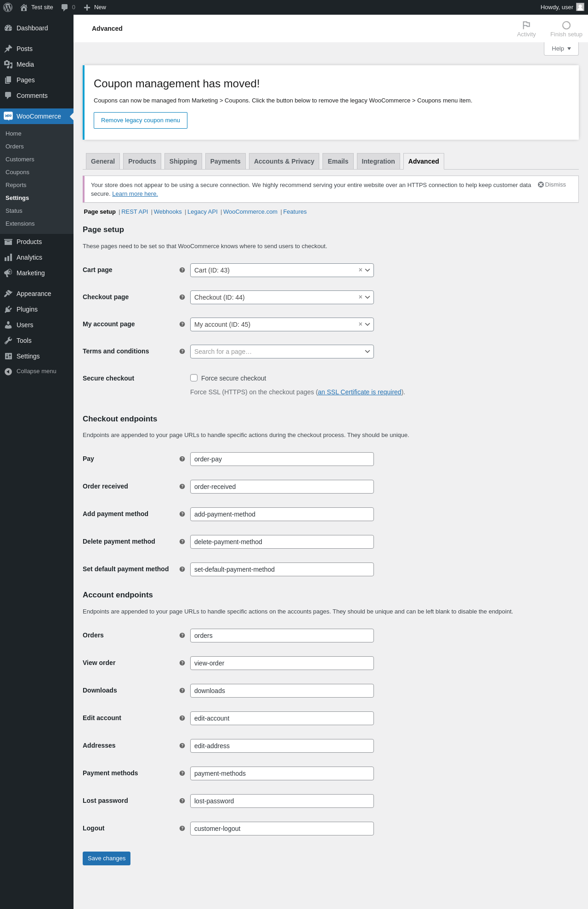Screen dimensions: 588x909
Task: Click the Comments icon in sidebar
Action: [8, 96]
